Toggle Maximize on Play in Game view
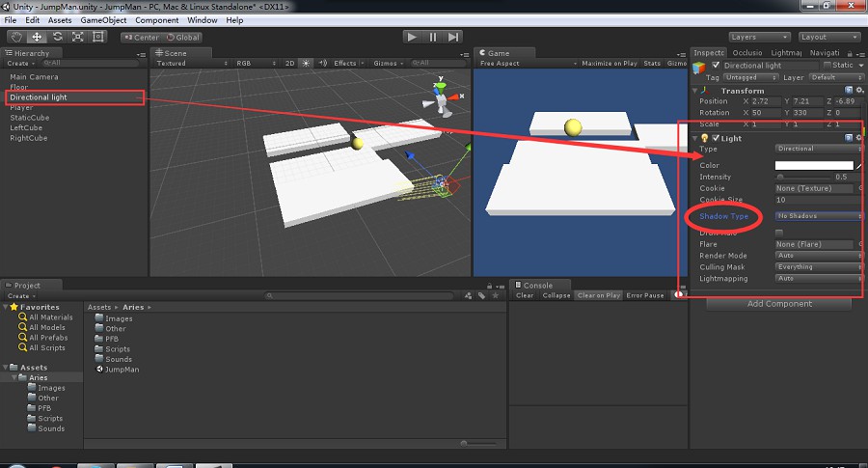The height and width of the screenshot is (468, 868). [609, 63]
